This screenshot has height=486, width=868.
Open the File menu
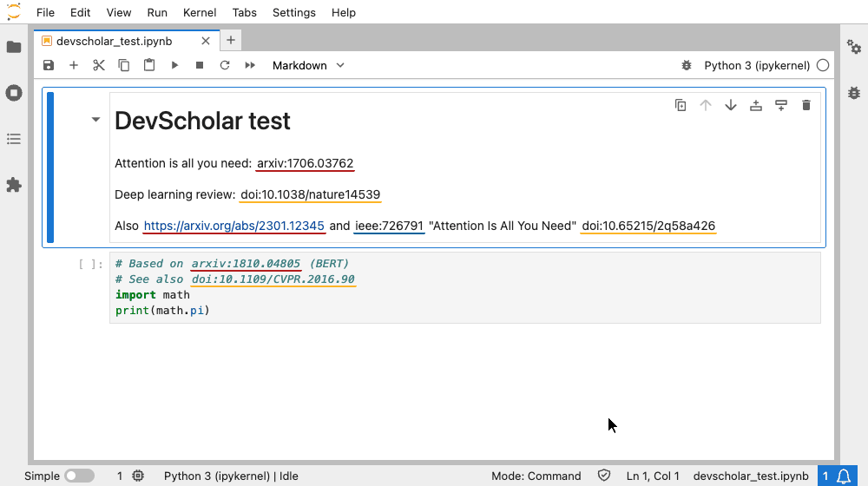[x=45, y=12]
